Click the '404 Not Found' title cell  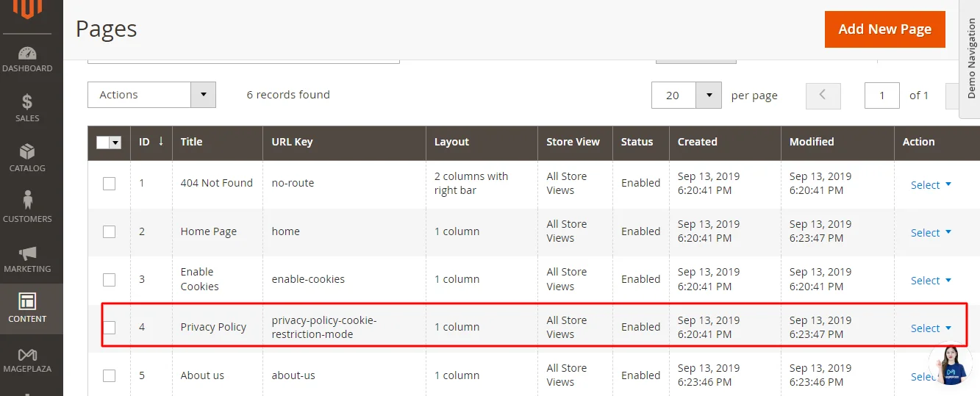[x=216, y=183]
